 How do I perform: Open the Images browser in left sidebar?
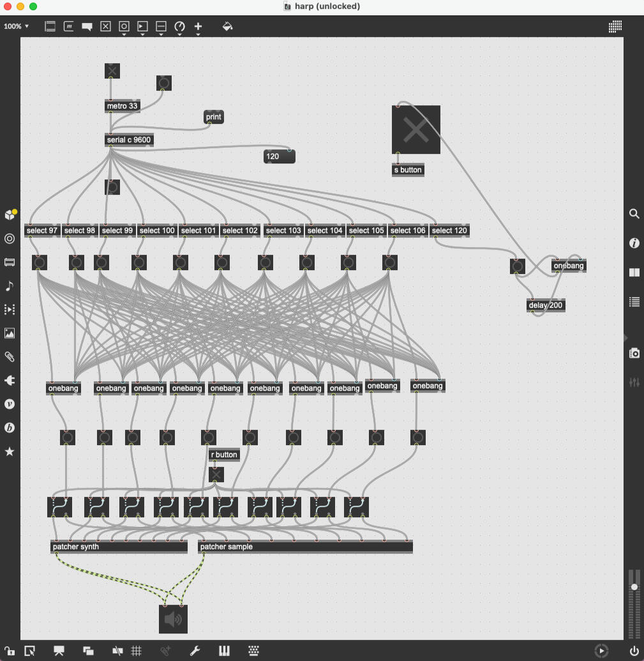point(10,333)
